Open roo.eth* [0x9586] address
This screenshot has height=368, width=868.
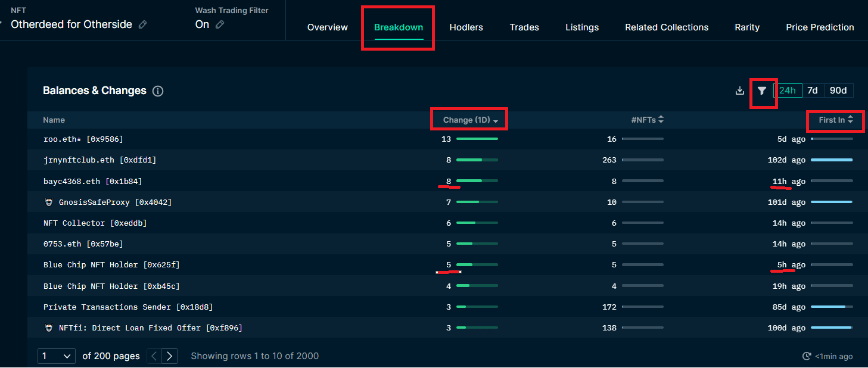point(83,139)
